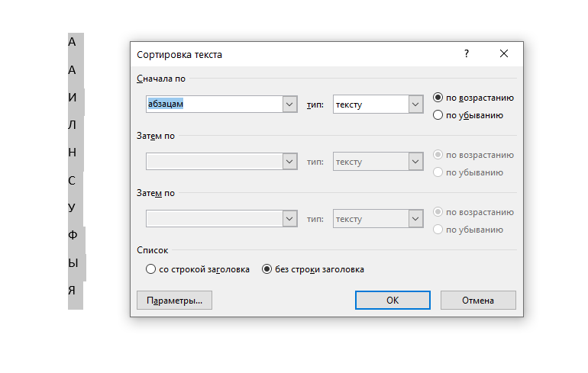Click the letter Ф in the document list
This screenshot has width=588, height=373.
click(x=73, y=235)
